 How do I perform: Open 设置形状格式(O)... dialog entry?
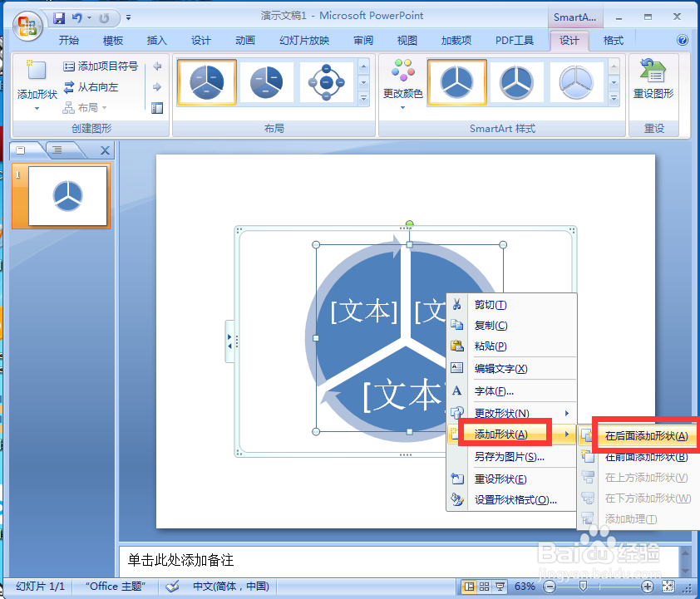[x=511, y=499]
